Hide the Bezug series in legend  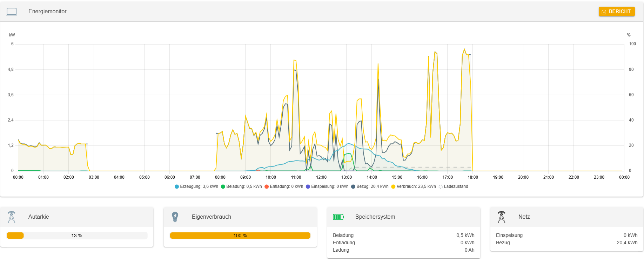click(x=370, y=186)
